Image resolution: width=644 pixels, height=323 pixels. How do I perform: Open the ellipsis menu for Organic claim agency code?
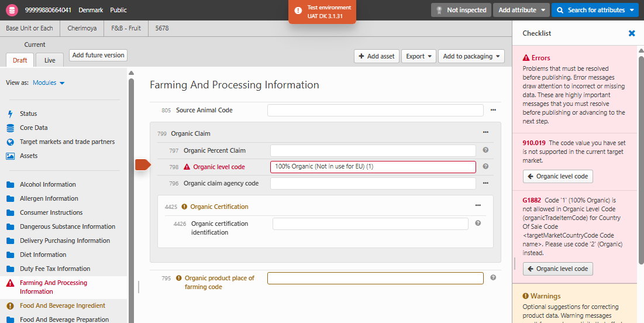click(485, 183)
